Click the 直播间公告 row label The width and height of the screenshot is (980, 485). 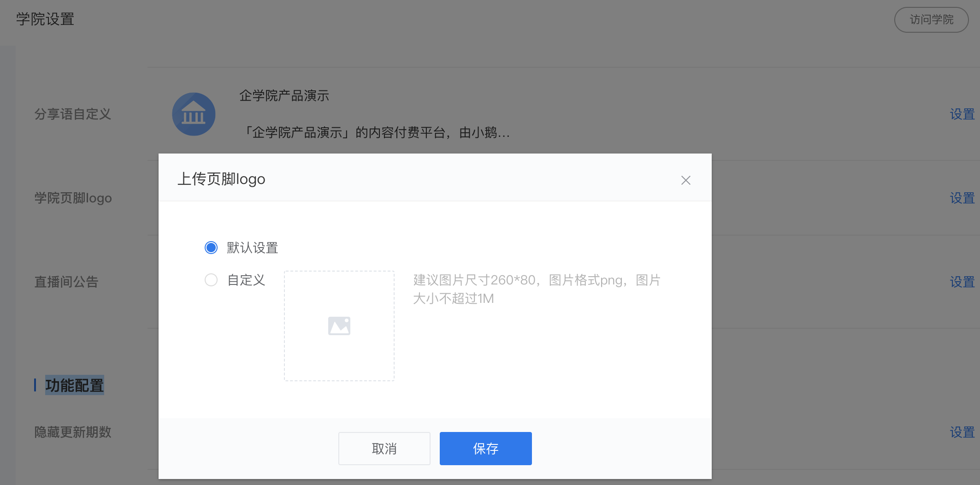66,282
